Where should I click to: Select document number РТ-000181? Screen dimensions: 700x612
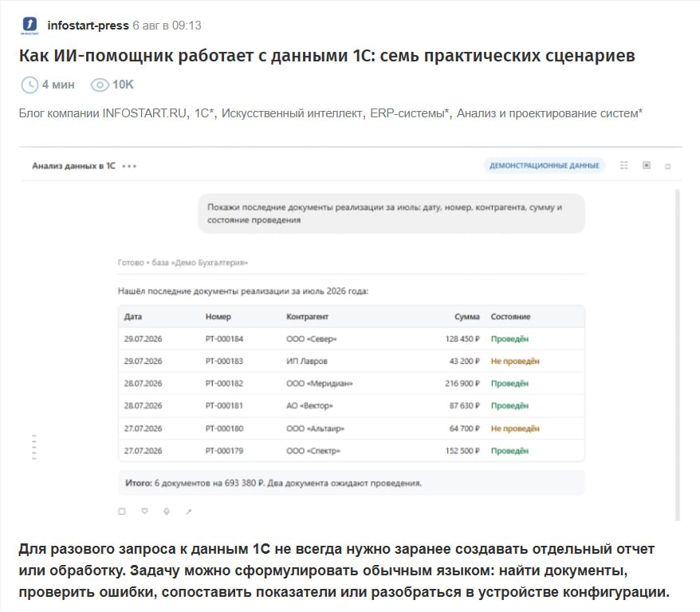click(225, 406)
